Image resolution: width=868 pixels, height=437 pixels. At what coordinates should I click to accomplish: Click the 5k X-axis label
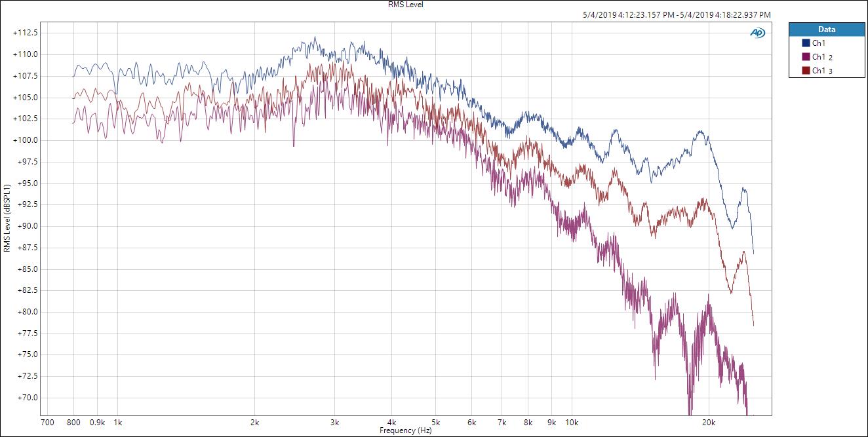[435, 423]
